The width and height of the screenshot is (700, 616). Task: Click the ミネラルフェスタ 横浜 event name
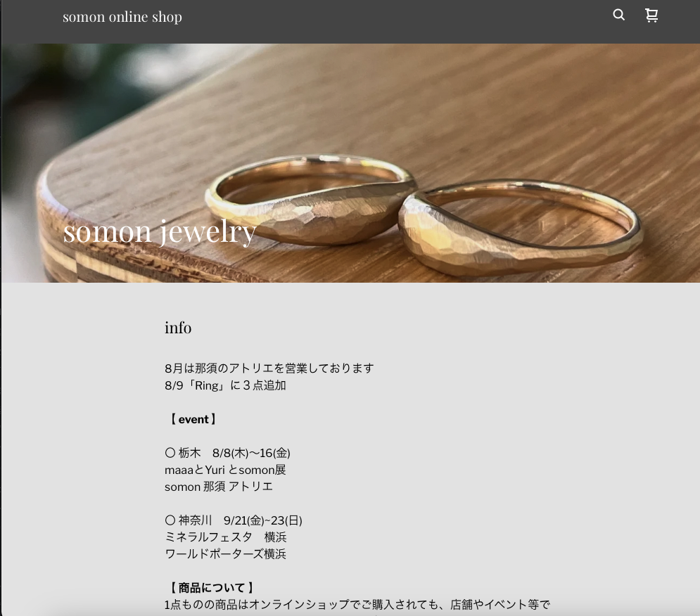[225, 537]
